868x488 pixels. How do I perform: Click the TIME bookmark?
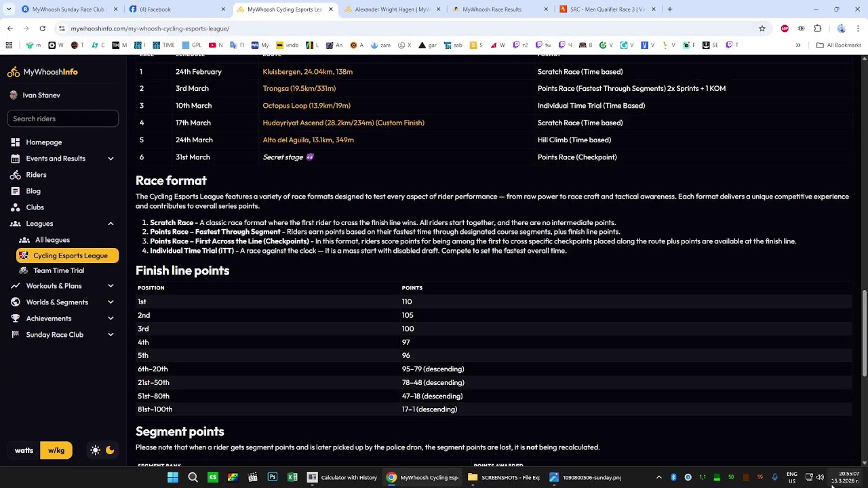163,45
